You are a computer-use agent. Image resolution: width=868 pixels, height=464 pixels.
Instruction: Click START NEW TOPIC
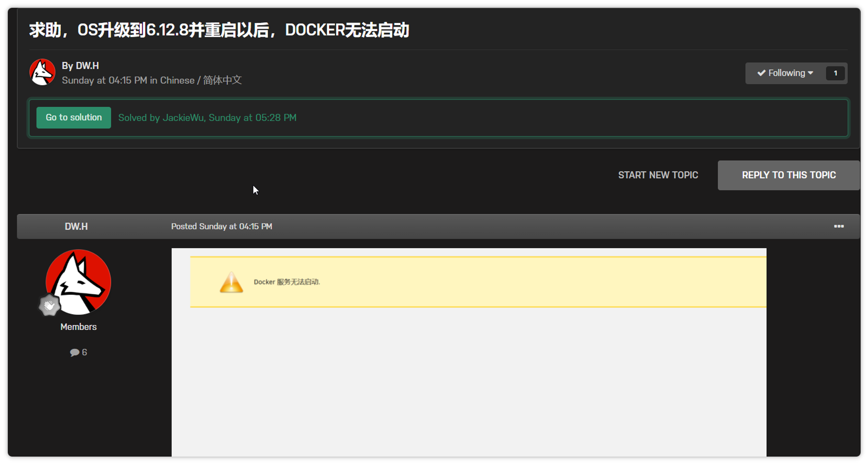tap(658, 175)
